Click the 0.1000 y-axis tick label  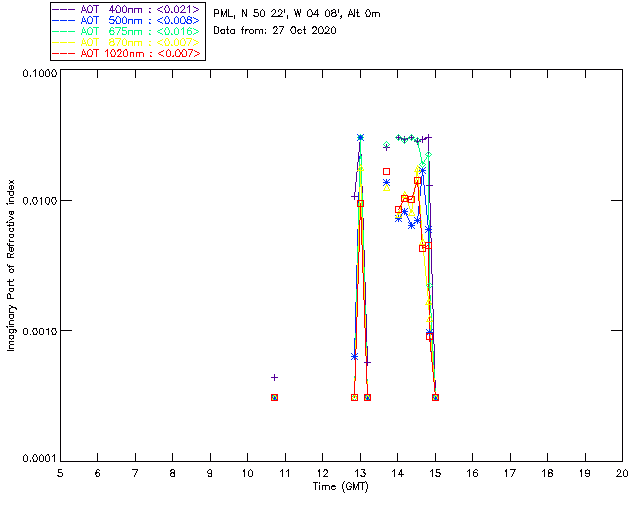point(39,73)
